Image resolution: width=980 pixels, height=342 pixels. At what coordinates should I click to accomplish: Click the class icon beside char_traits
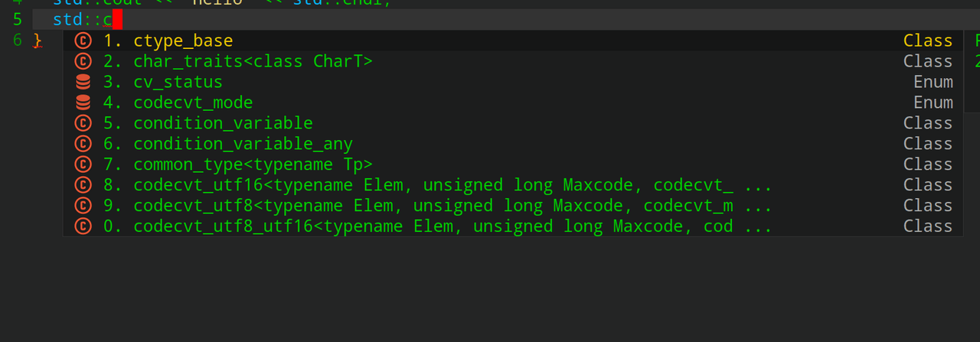(83, 61)
